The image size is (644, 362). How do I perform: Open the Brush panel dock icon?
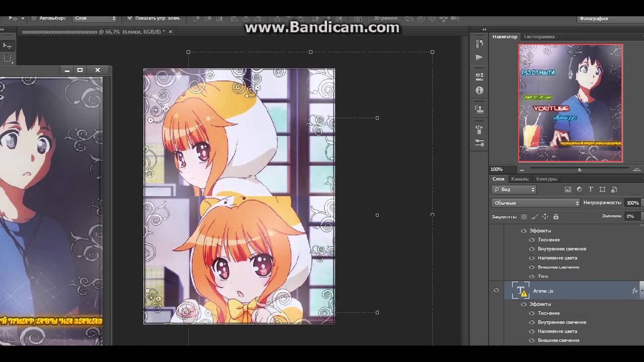coord(479,129)
